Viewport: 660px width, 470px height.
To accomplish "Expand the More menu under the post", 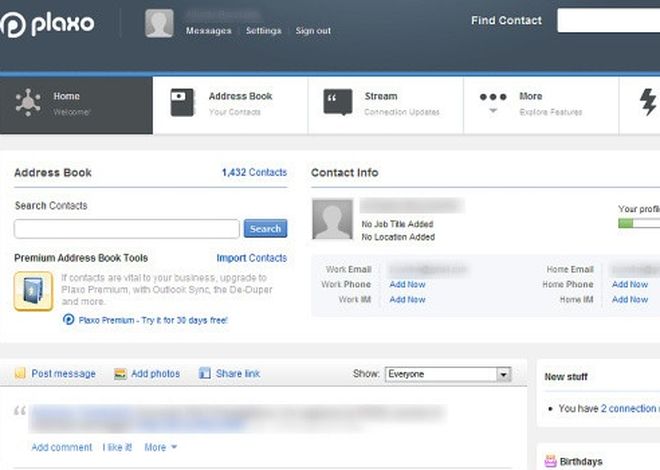I will pyautogui.click(x=160, y=447).
